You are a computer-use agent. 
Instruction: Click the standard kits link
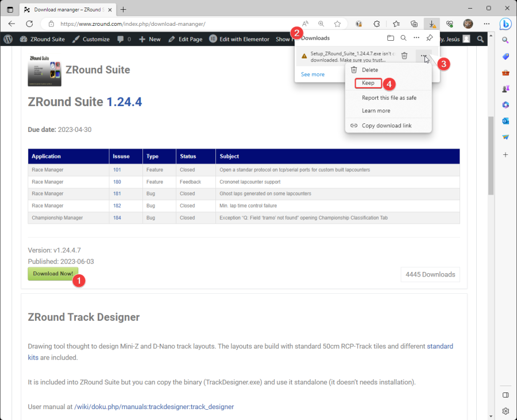pyautogui.click(x=440, y=346)
